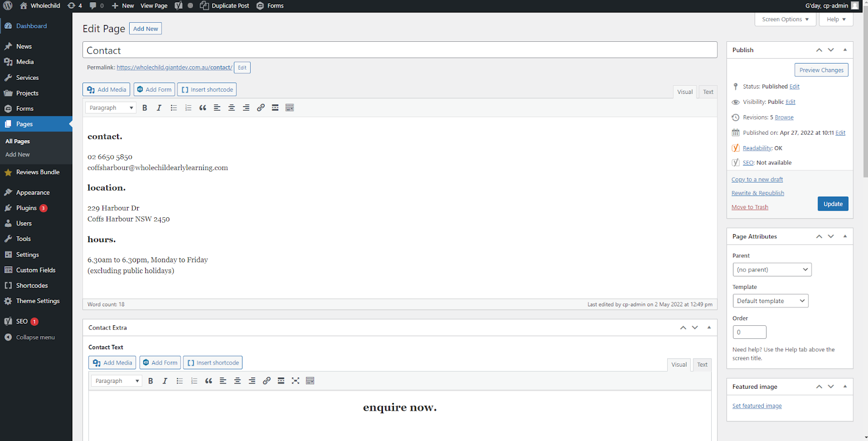
Task: Toggle the Page Attributes panel closed
Action: coord(845,236)
